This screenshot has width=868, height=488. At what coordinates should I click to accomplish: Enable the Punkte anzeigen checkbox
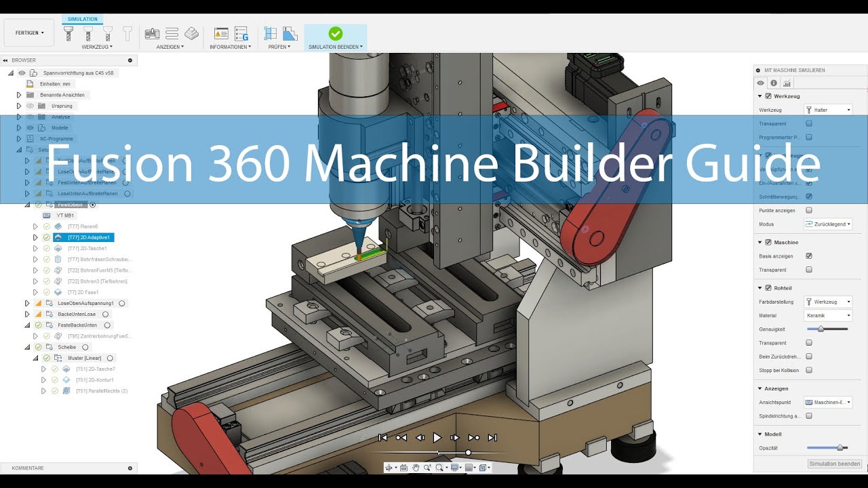click(x=809, y=210)
